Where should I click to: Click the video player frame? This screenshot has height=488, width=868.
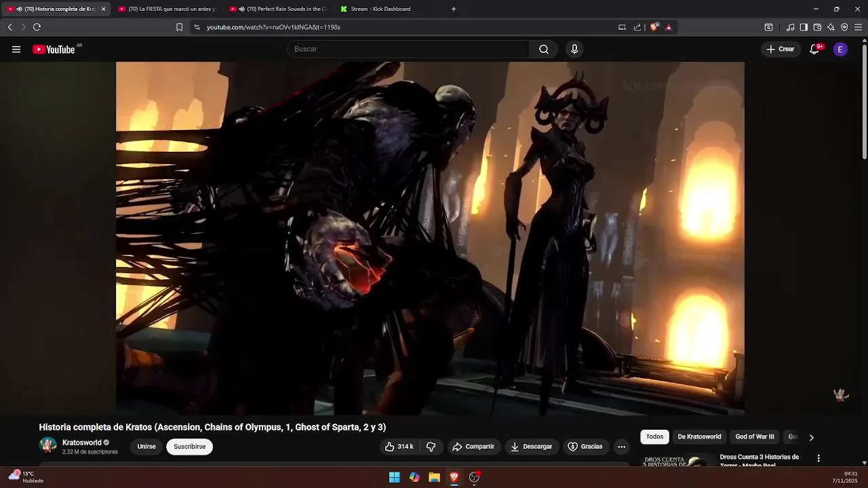430,238
